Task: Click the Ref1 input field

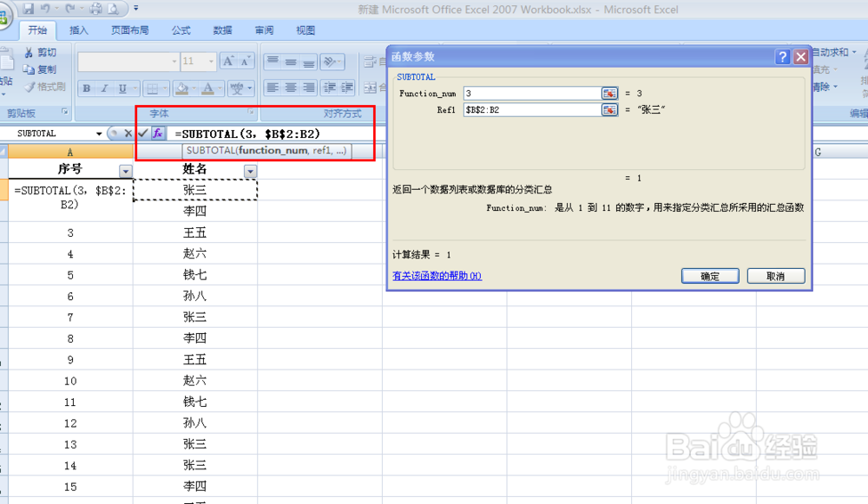Action: click(x=532, y=110)
